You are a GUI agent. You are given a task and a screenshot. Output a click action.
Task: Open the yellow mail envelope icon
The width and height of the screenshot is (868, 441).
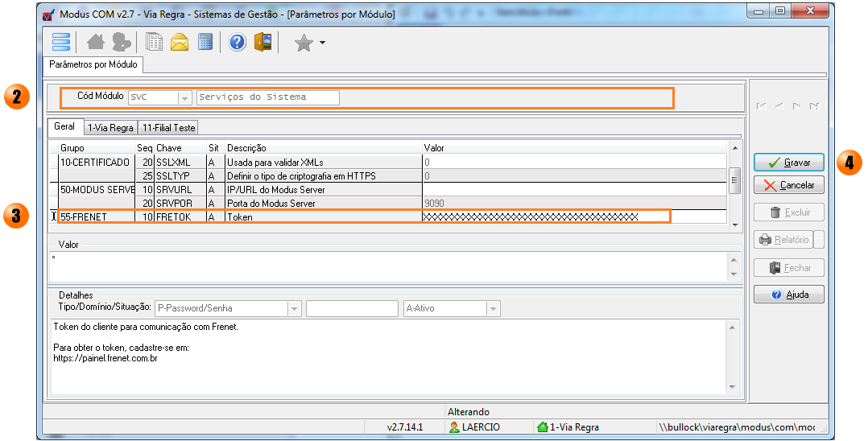180,42
